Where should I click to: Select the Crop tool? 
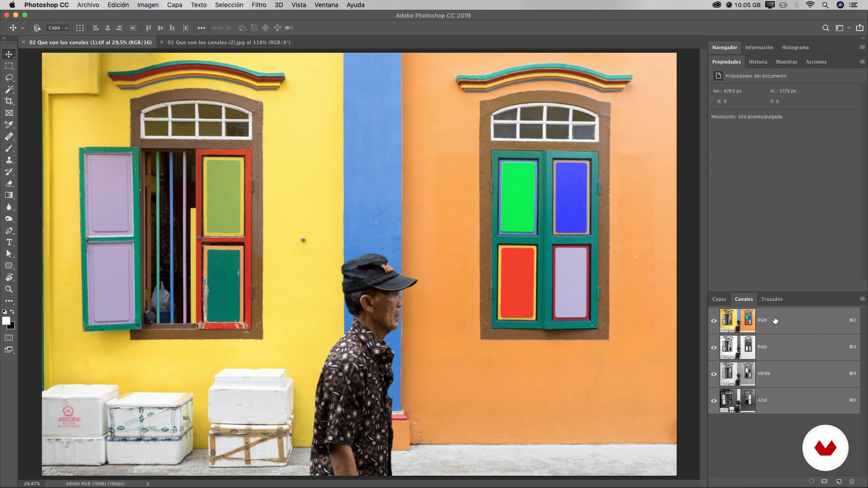point(9,101)
